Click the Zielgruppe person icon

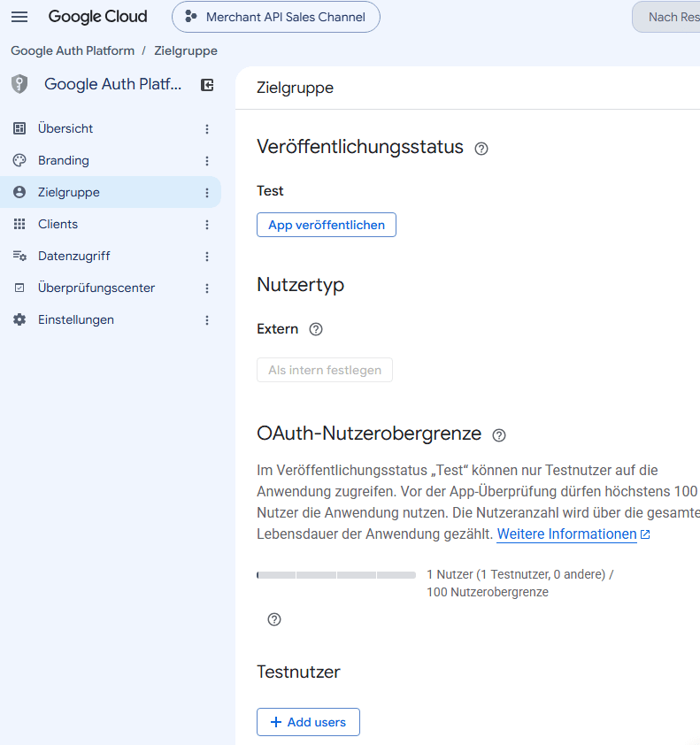(x=19, y=192)
